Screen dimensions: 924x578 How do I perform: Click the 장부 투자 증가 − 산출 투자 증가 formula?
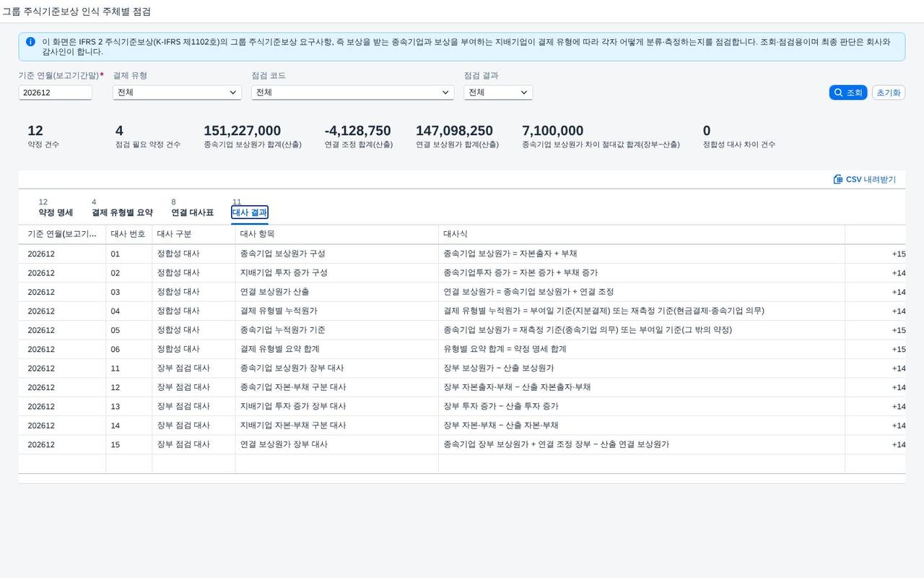click(501, 406)
